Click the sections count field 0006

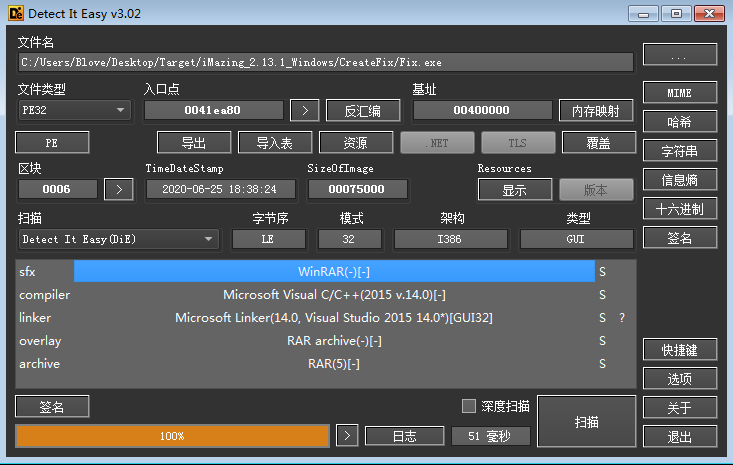tap(57, 189)
